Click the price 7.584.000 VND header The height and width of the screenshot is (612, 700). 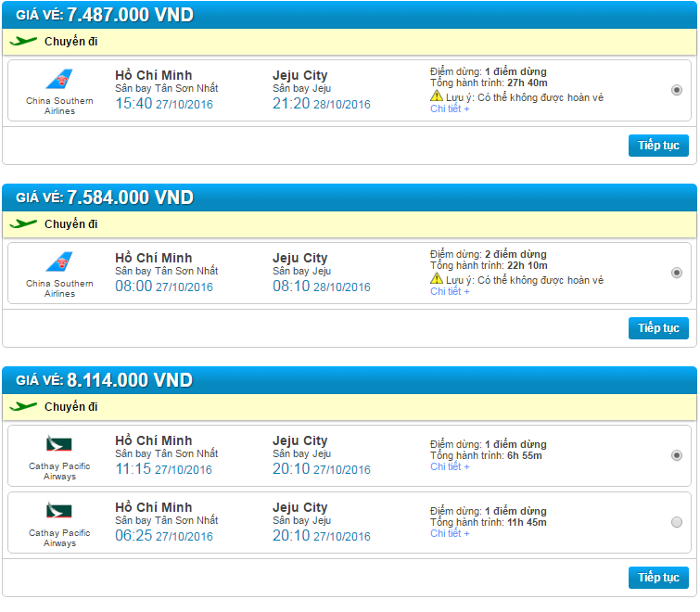(x=130, y=198)
